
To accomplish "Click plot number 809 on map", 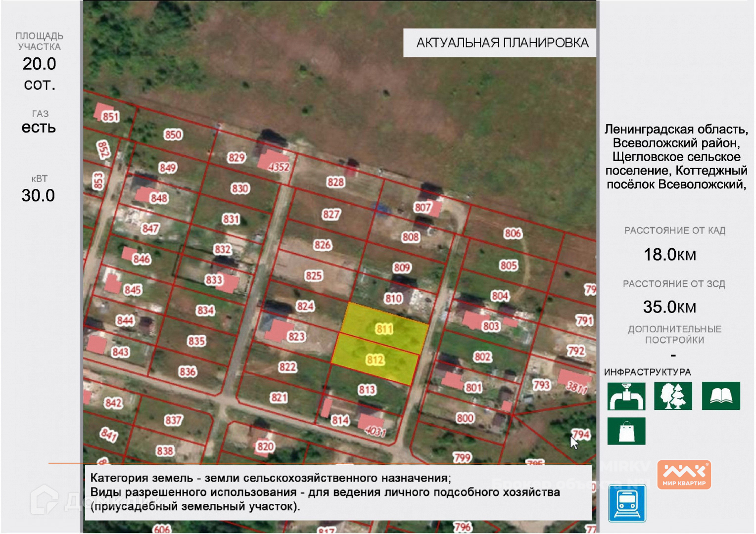I will [402, 268].
